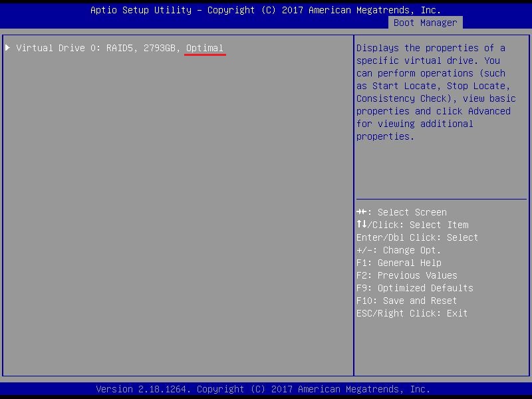The width and height of the screenshot is (532, 399).
Task: Expand the Virtual Drive 0 arrow
Action: pyautogui.click(x=8, y=48)
